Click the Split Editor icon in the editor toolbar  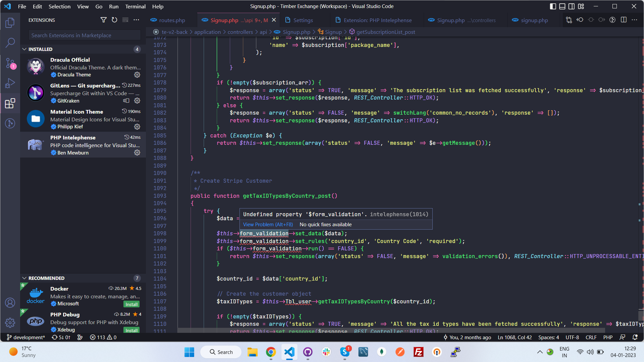tap(624, 20)
